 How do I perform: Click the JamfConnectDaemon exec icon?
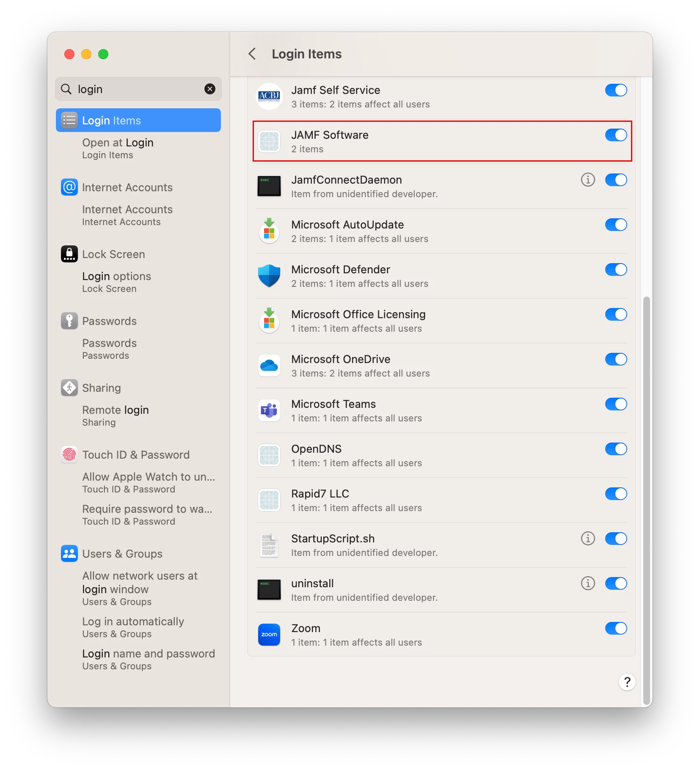pyautogui.click(x=269, y=186)
